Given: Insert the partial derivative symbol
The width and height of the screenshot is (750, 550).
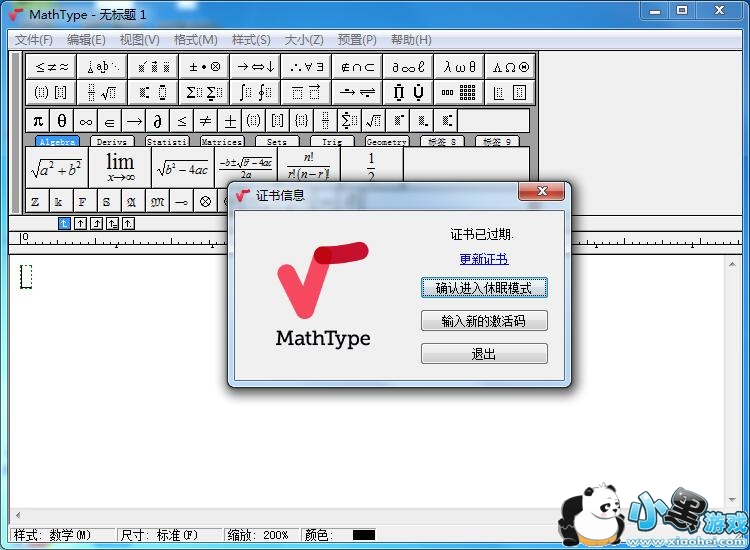Looking at the screenshot, I should pos(158,121).
